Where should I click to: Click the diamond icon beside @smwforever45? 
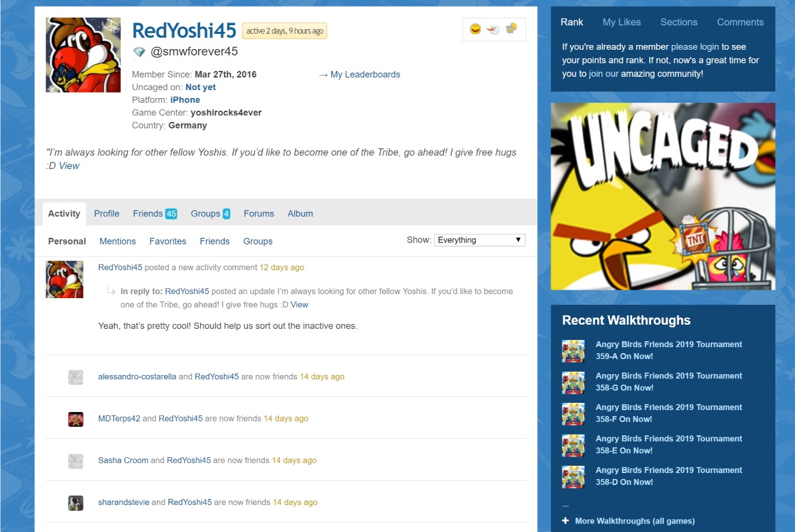tap(139, 50)
